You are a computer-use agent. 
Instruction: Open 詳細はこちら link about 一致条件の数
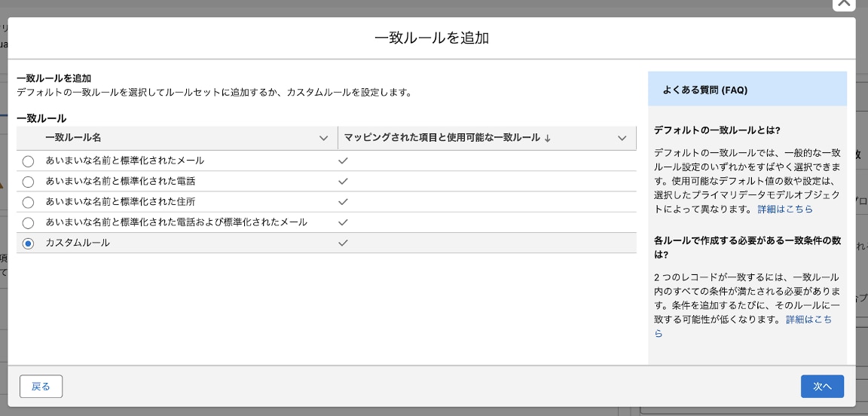pyautogui.click(x=808, y=320)
